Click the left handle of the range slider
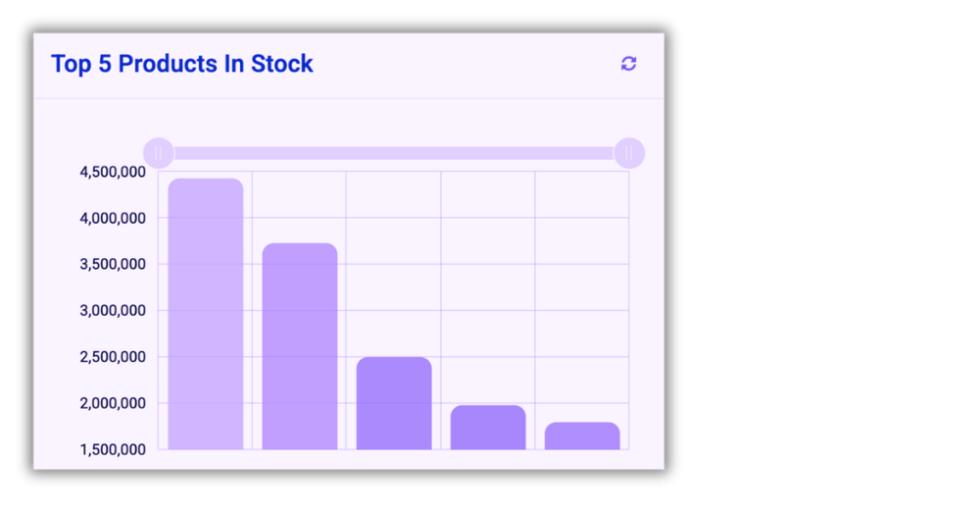980x512 pixels. [x=159, y=153]
